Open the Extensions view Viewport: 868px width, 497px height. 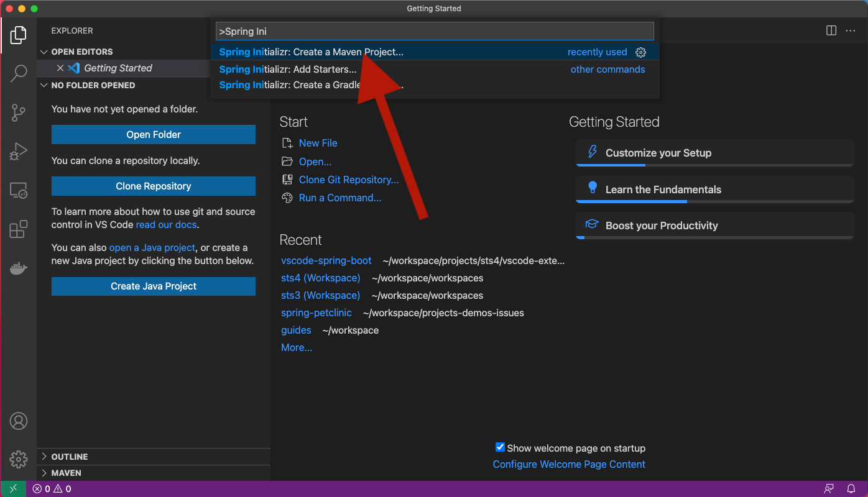19,229
